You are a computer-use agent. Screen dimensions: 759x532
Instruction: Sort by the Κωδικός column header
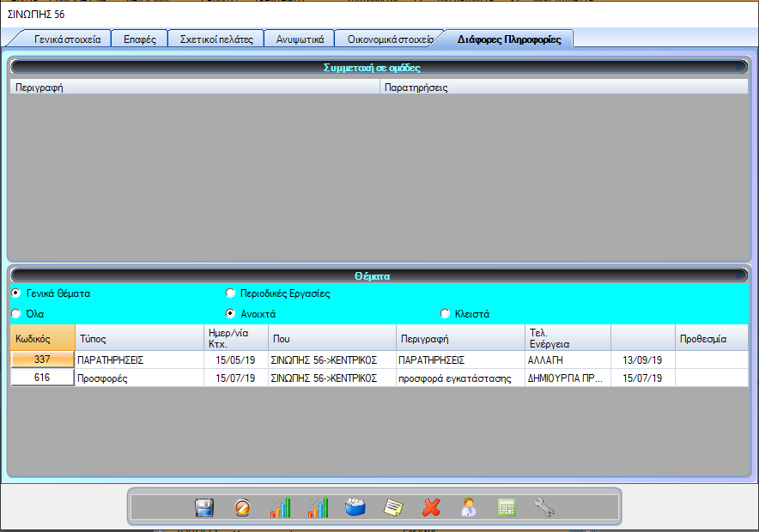42,338
